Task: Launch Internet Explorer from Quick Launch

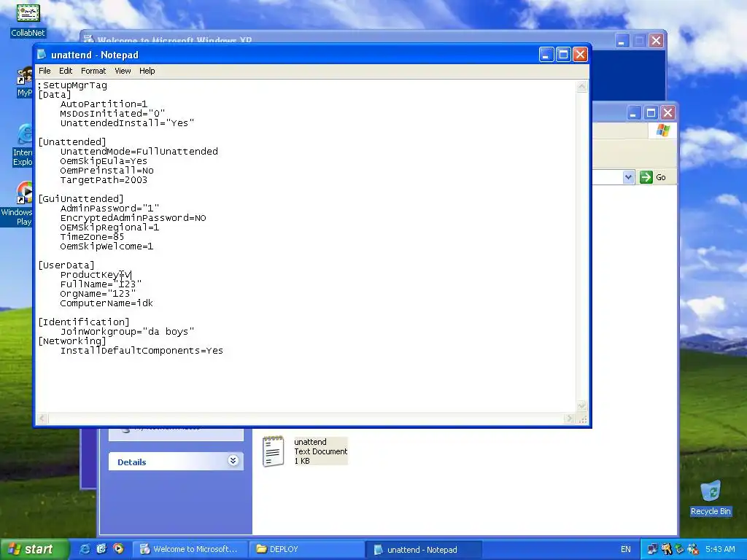Action: click(x=85, y=549)
